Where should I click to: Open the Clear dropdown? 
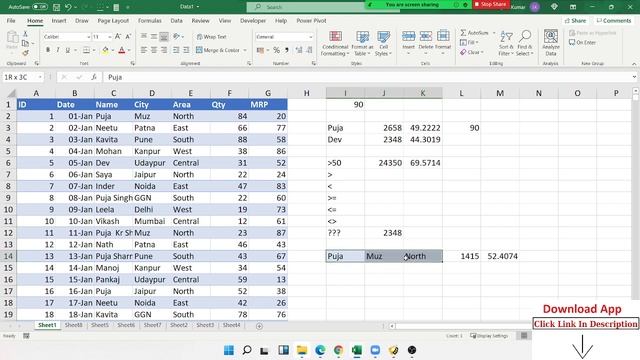pyautogui.click(x=471, y=52)
